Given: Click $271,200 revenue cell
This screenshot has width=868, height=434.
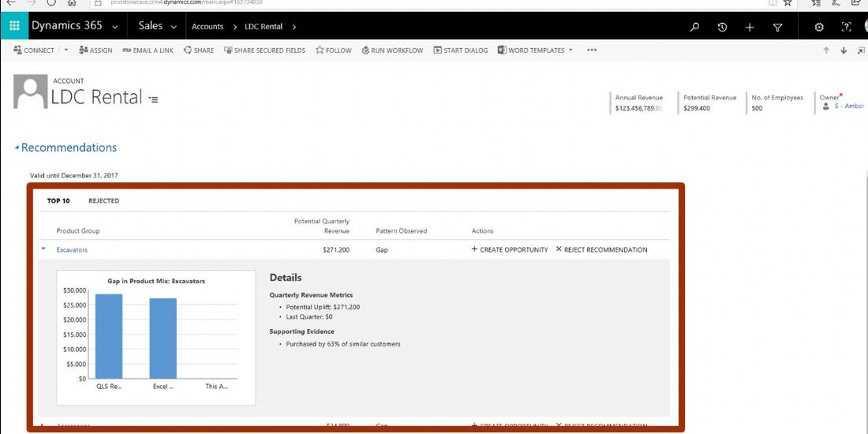Looking at the screenshot, I should point(336,249).
